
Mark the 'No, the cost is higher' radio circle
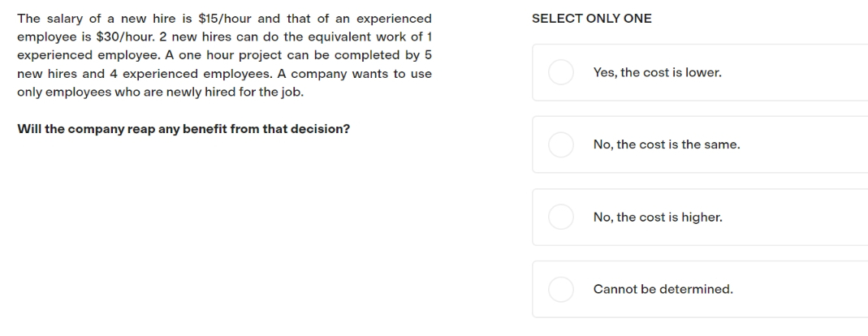561,217
